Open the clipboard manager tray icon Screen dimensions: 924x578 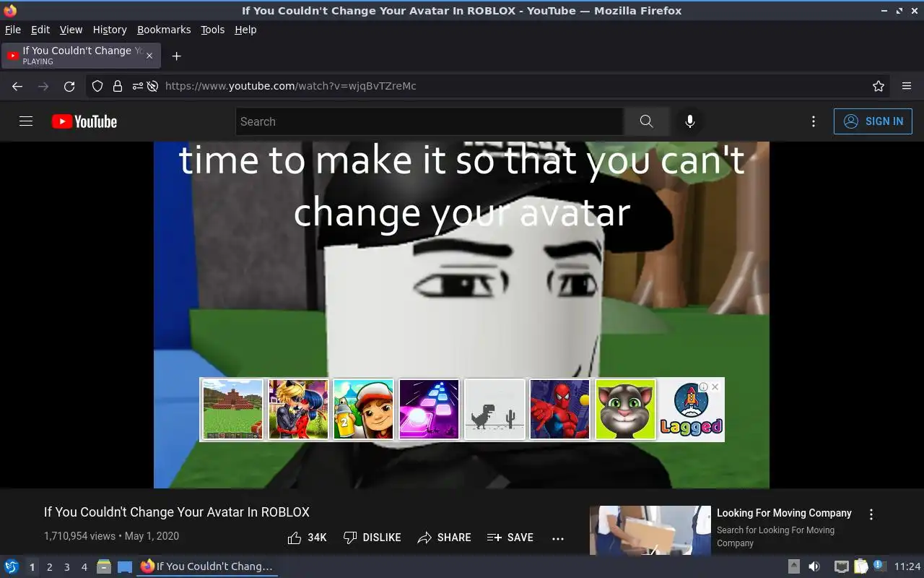click(x=860, y=566)
